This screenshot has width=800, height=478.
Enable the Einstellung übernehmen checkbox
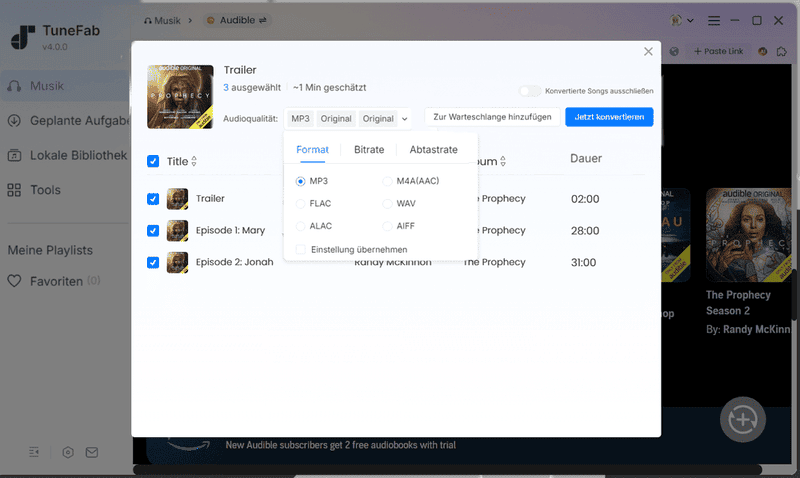point(301,249)
